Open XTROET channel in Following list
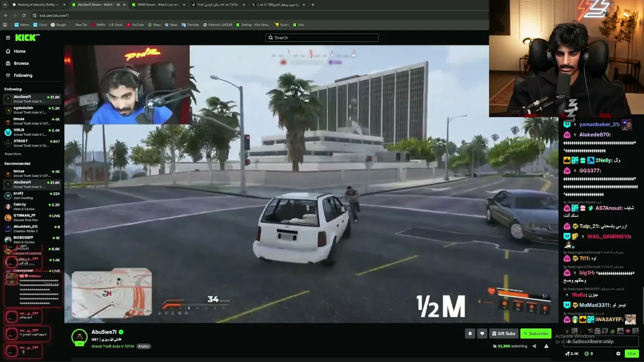 pos(32,143)
